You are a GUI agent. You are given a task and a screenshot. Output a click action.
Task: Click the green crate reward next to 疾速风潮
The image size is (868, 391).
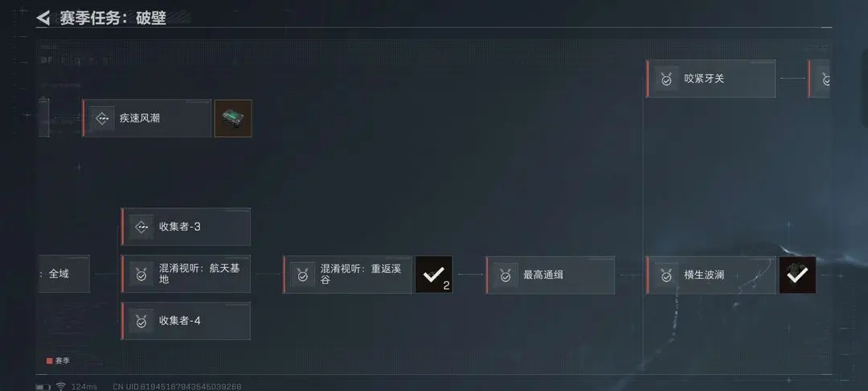[233, 118]
